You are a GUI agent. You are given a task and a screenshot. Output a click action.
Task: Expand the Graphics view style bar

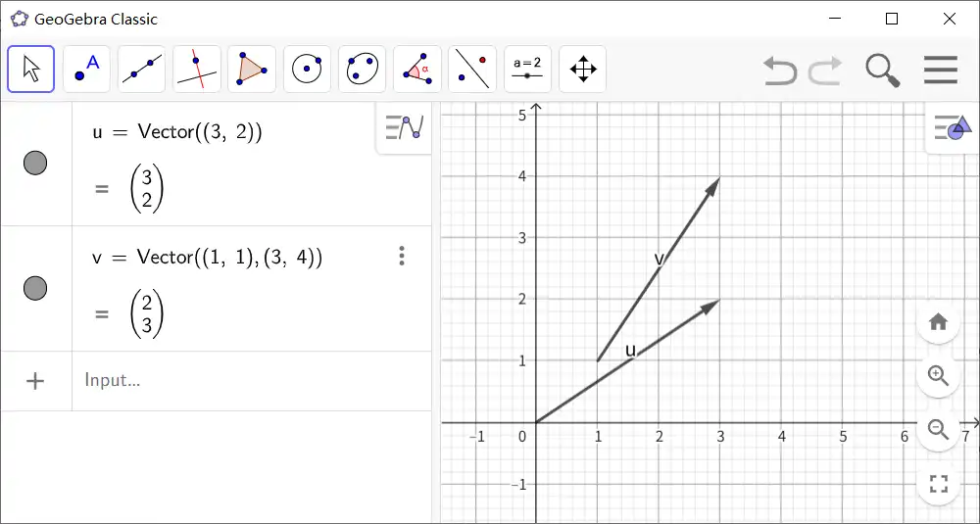tap(952, 126)
